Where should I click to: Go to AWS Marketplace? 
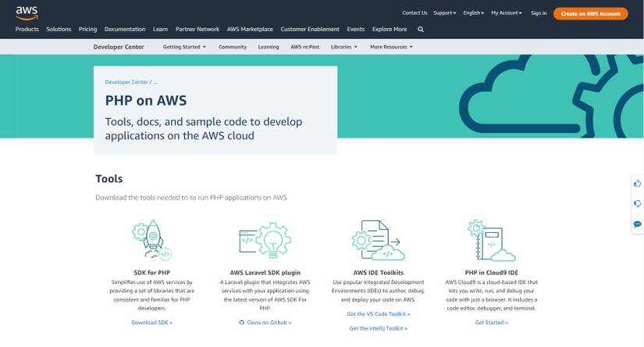coord(250,29)
